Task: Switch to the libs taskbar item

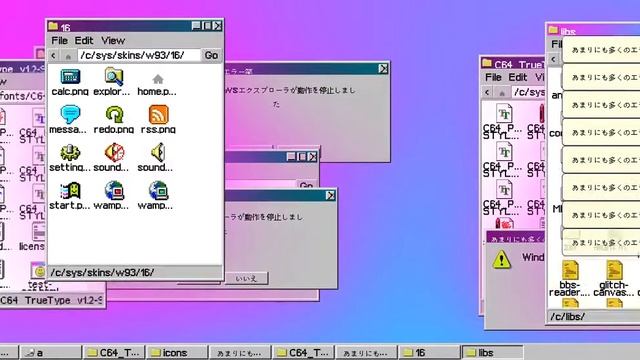Action: pos(492,353)
